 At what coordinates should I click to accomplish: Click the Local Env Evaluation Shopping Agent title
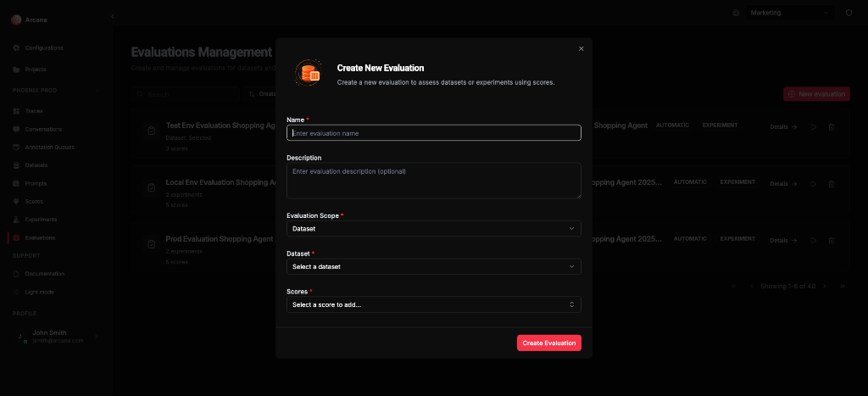click(x=221, y=182)
